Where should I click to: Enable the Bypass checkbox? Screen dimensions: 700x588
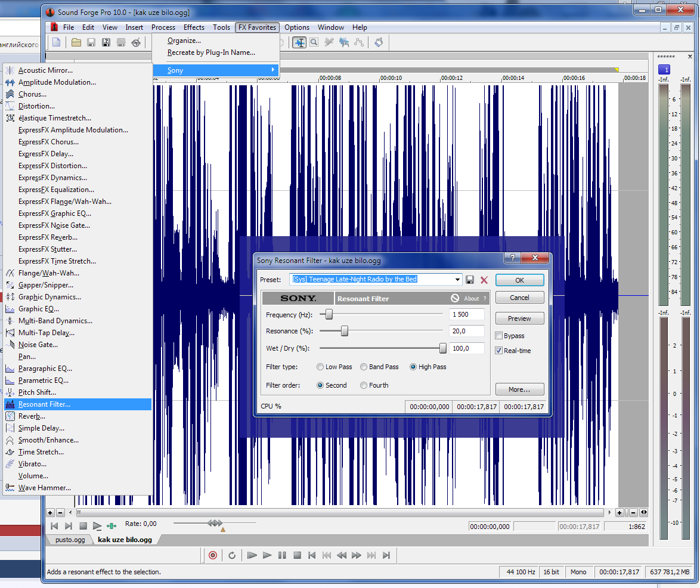coord(498,336)
